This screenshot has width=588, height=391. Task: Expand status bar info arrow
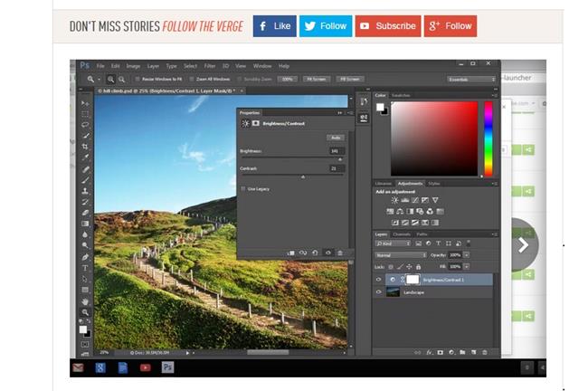click(187, 353)
